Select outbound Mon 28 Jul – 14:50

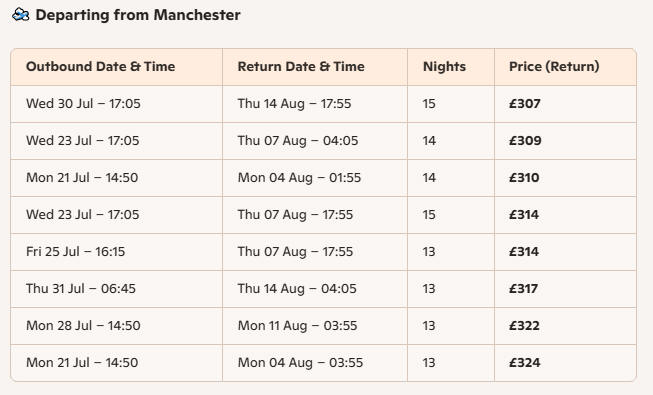[83, 326]
